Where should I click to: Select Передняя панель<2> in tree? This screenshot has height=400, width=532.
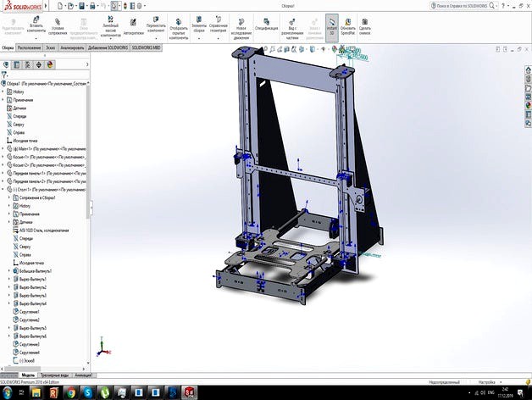click(46, 181)
